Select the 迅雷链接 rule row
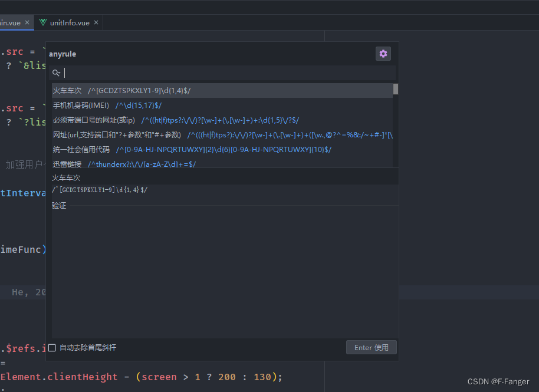This screenshot has height=392, width=539. [222, 163]
